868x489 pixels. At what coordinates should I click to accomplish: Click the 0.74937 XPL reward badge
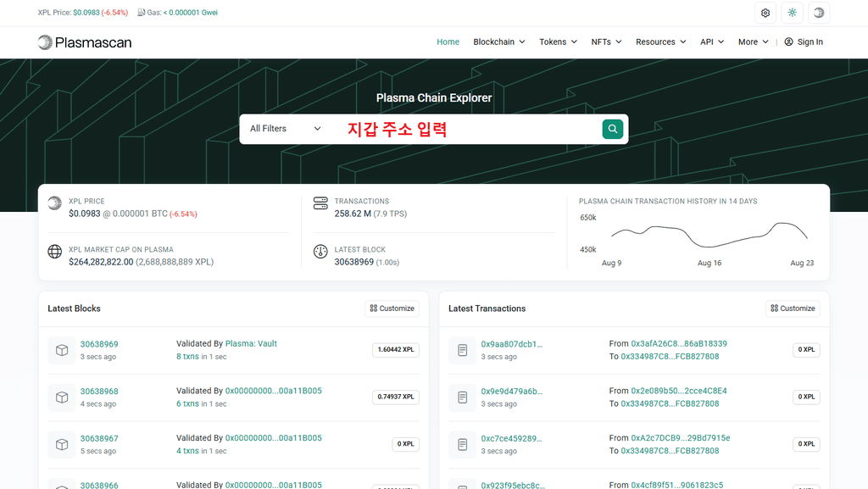[x=396, y=397]
